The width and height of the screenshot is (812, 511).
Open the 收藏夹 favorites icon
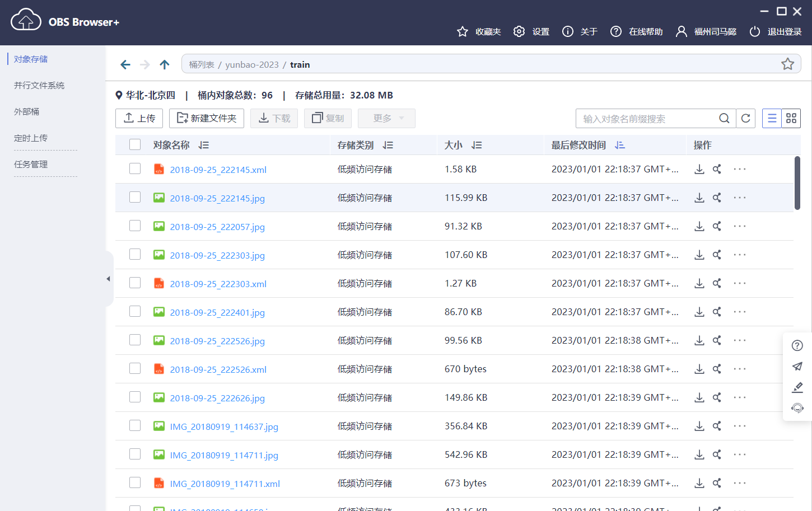[463, 31]
